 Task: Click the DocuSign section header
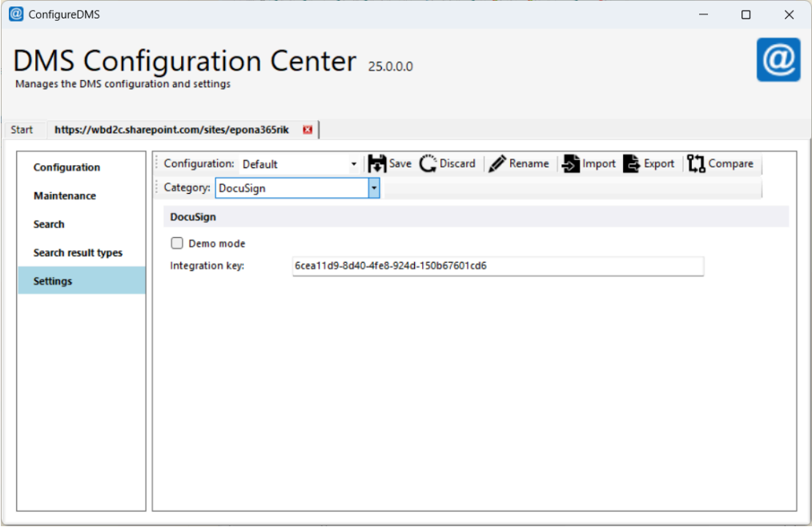pos(476,216)
